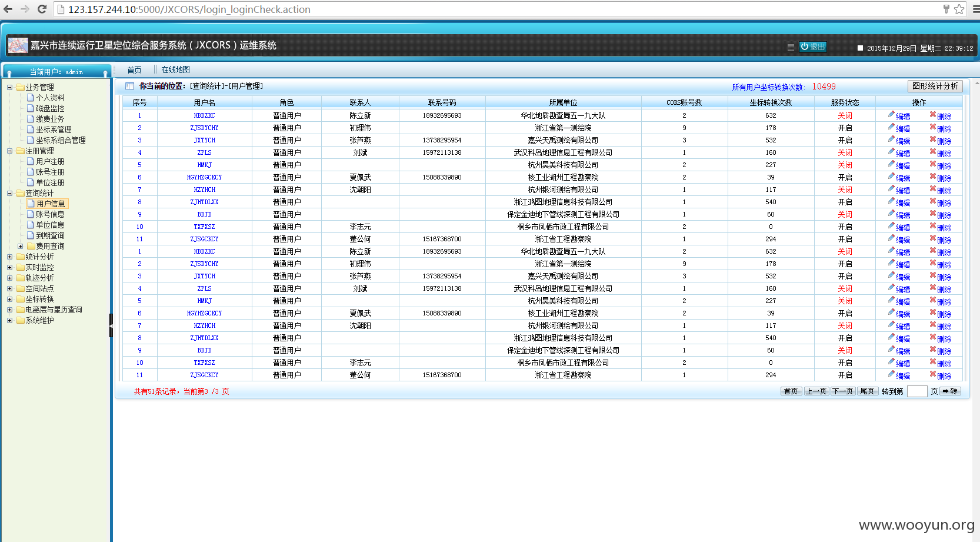Click the 查询统计 folder icon
980x542 pixels.
[x=21, y=193]
